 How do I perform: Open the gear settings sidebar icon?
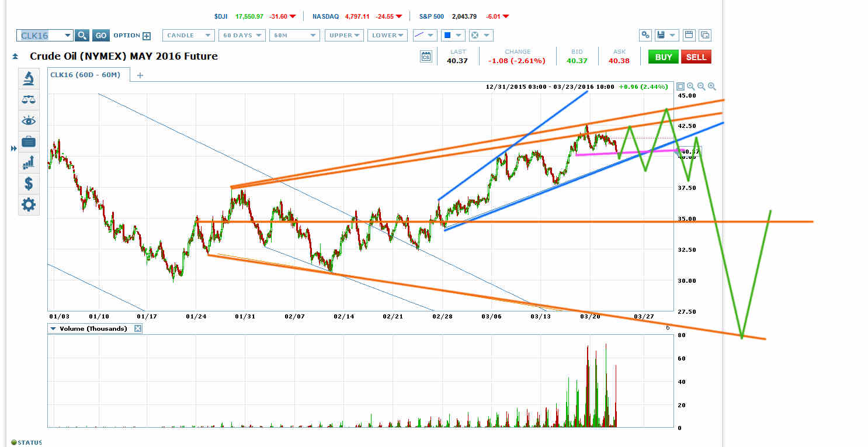point(29,205)
